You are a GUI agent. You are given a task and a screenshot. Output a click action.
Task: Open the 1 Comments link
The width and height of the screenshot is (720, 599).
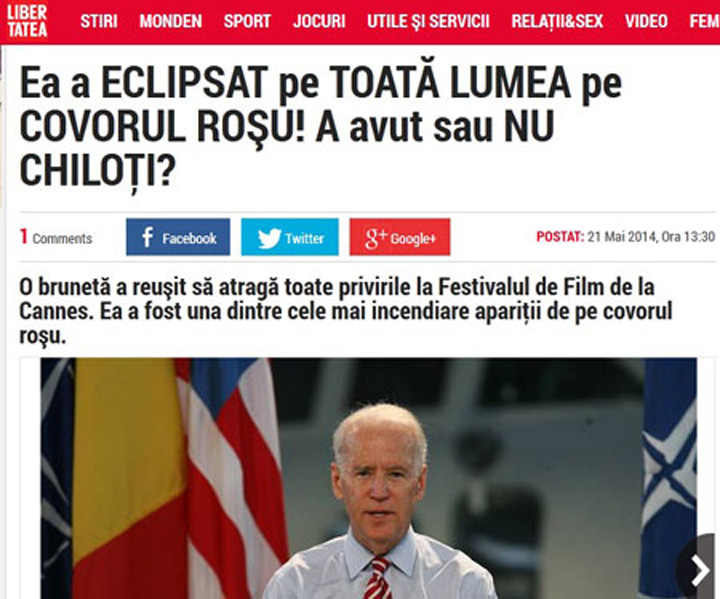(56, 237)
